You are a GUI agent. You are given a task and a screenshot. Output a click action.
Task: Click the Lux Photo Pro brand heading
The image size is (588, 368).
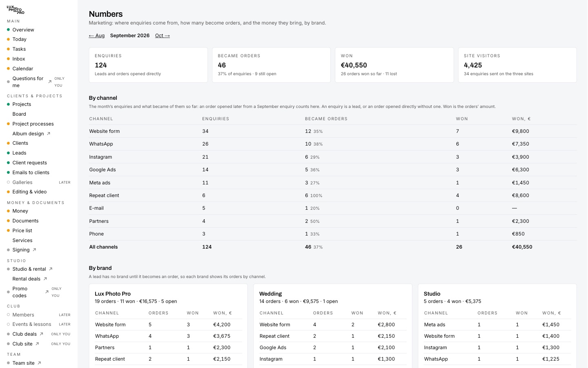(113, 294)
